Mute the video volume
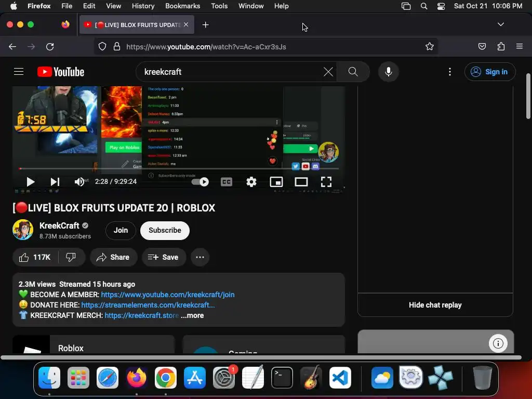This screenshot has width=532, height=399. coord(79,182)
